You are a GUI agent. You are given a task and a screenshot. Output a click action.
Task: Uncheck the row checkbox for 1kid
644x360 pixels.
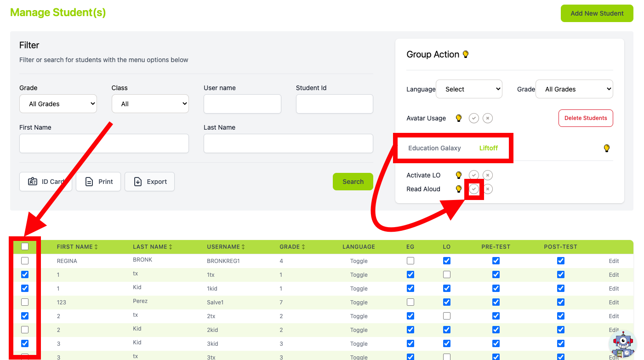pyautogui.click(x=25, y=288)
